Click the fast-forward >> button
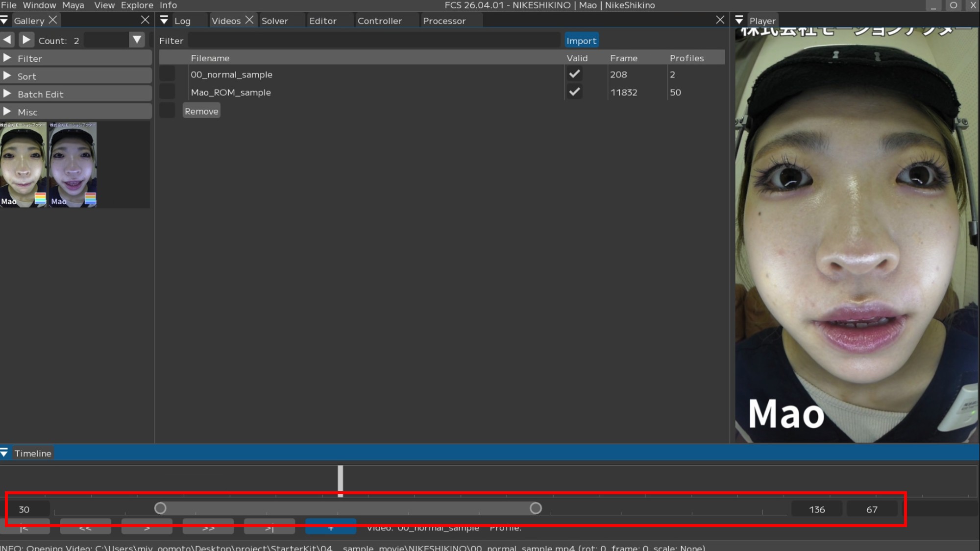The image size is (980, 551). pyautogui.click(x=208, y=528)
